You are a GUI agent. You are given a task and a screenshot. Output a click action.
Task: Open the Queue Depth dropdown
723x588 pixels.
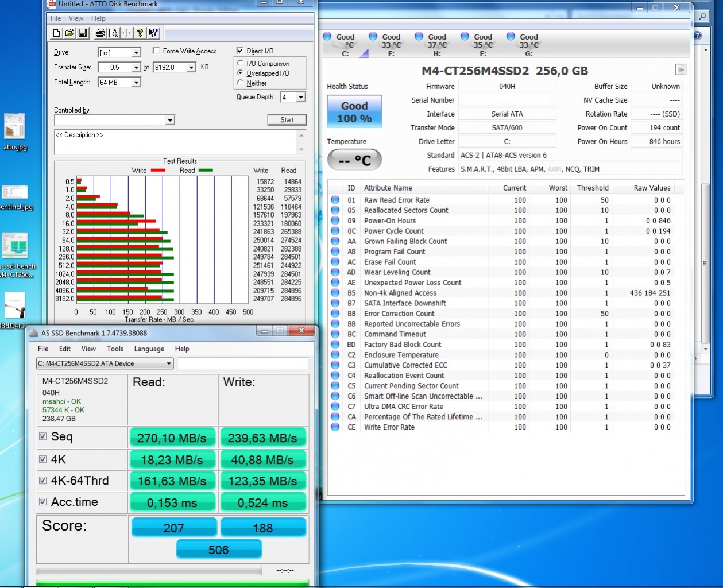pos(300,98)
